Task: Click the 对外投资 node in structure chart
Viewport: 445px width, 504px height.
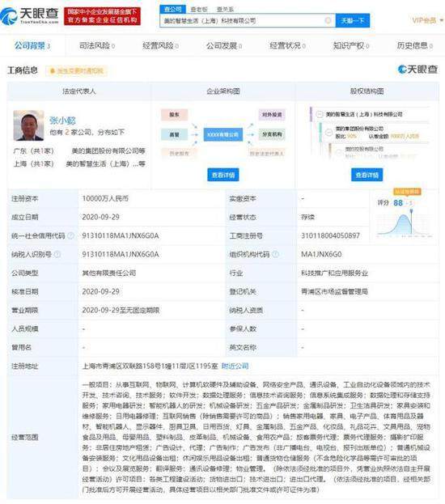Action: pos(272,115)
